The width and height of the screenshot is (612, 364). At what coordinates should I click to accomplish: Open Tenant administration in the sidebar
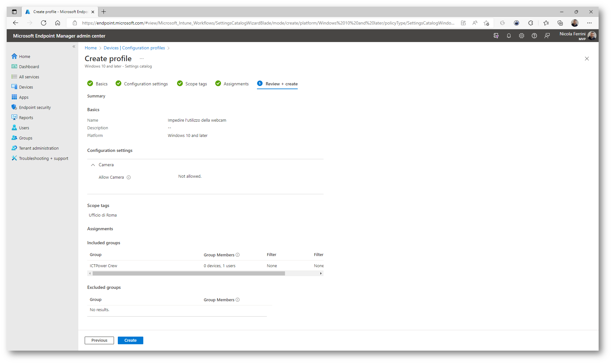point(35,148)
